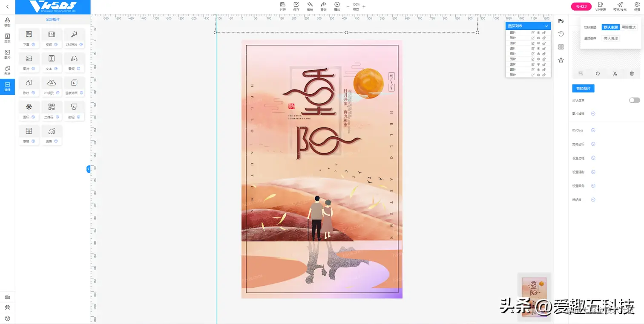644x324 pixels.
Task: Expand the 设置阴影 shadow section
Action: pyautogui.click(x=593, y=172)
